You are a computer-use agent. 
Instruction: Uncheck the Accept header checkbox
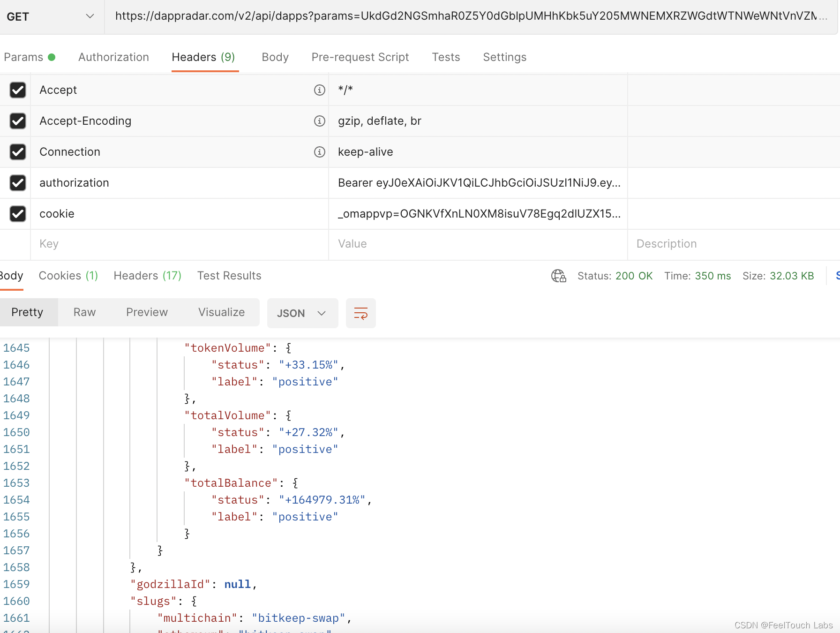tap(17, 90)
